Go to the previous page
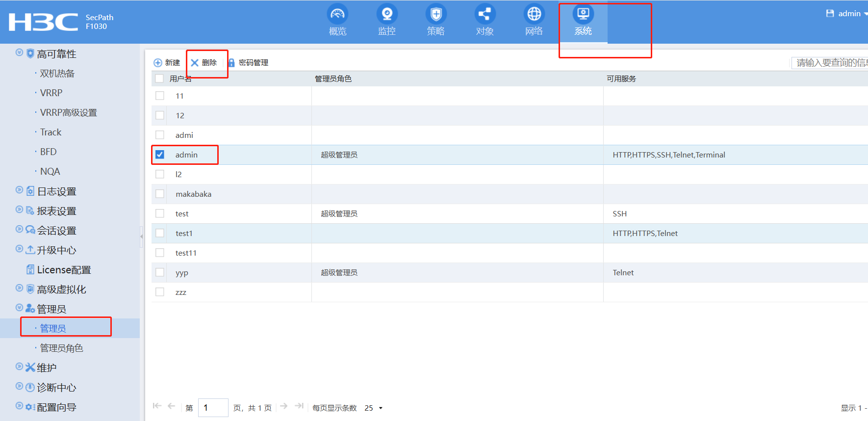 pyautogui.click(x=172, y=406)
